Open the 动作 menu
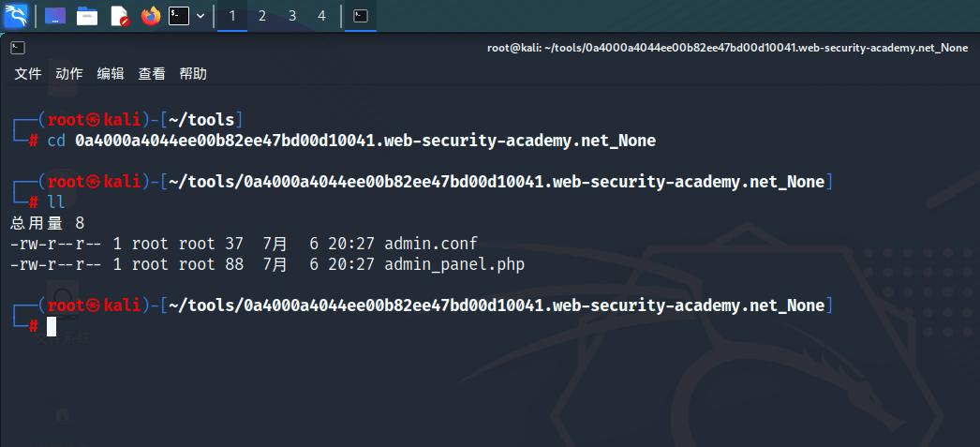980x447 pixels. tap(69, 73)
